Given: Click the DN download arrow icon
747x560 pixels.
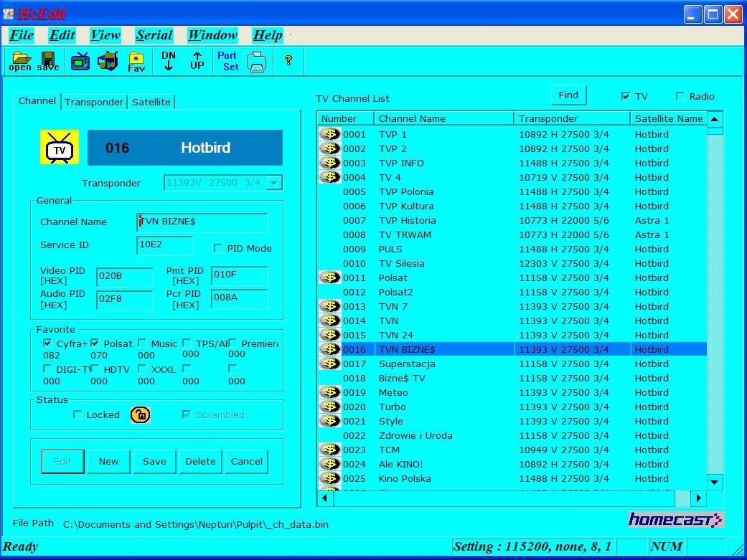Looking at the screenshot, I should click(x=169, y=61).
